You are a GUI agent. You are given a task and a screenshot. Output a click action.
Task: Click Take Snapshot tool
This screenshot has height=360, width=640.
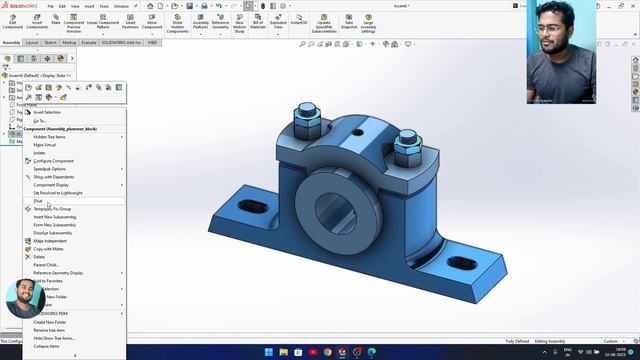(x=349, y=22)
